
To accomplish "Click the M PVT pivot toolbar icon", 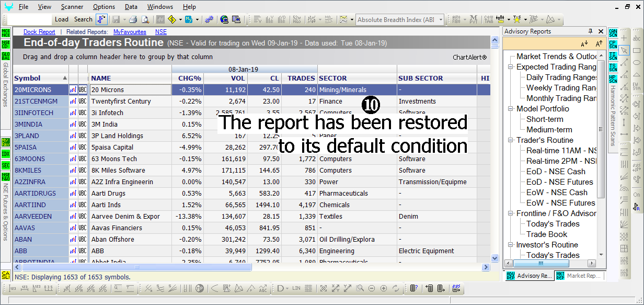I will (x=474, y=19).
